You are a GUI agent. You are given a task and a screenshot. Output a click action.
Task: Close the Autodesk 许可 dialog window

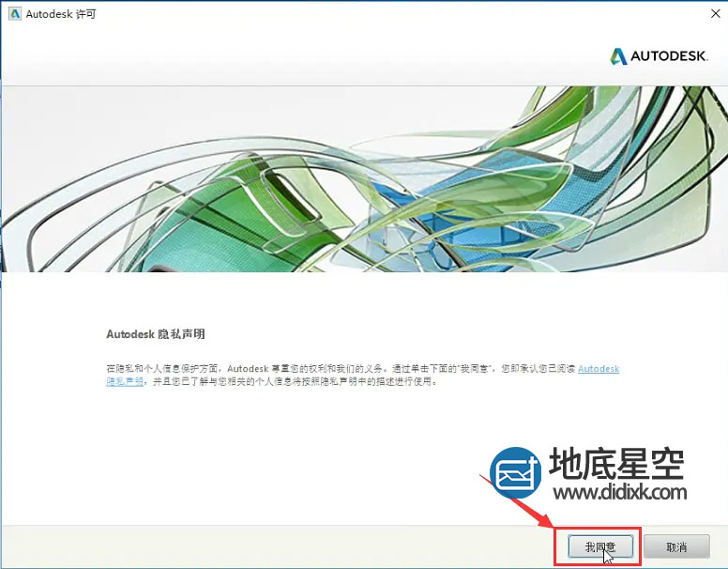pos(716,14)
